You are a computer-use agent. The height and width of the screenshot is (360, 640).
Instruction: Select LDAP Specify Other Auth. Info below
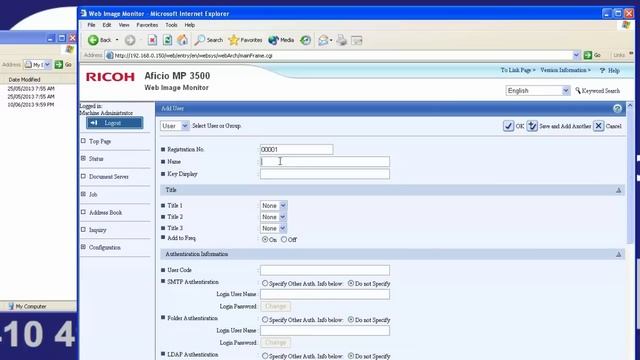(x=265, y=356)
